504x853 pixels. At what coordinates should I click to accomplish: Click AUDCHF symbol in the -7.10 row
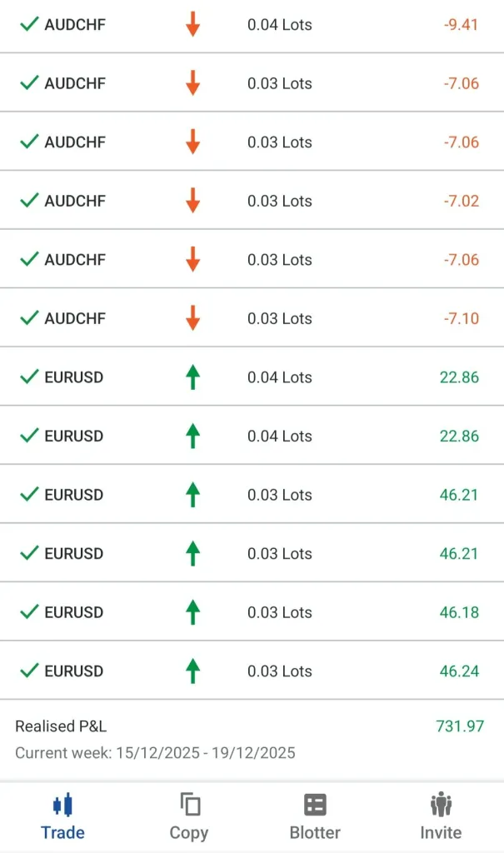75,318
